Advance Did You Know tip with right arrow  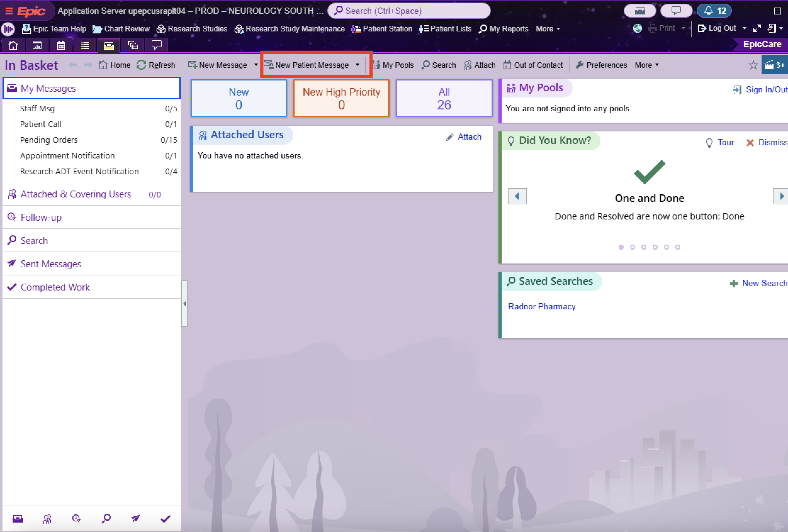point(780,196)
